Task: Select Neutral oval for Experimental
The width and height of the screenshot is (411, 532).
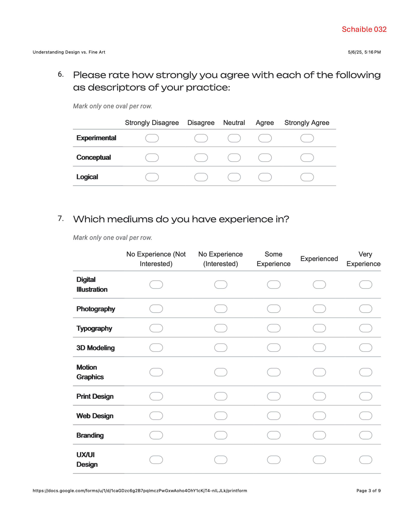Action: click(234, 138)
